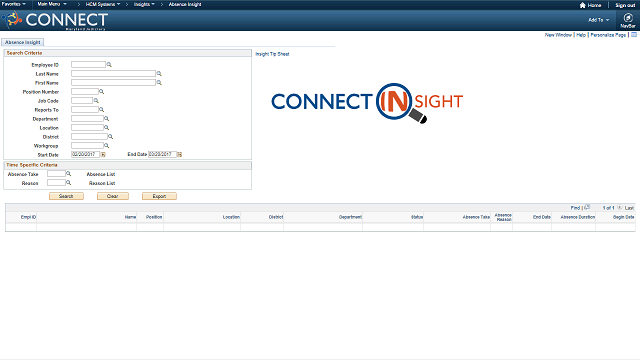This screenshot has width=640, height=360.
Task: Open Employee ID lookup magnifier
Action: [x=109, y=64]
